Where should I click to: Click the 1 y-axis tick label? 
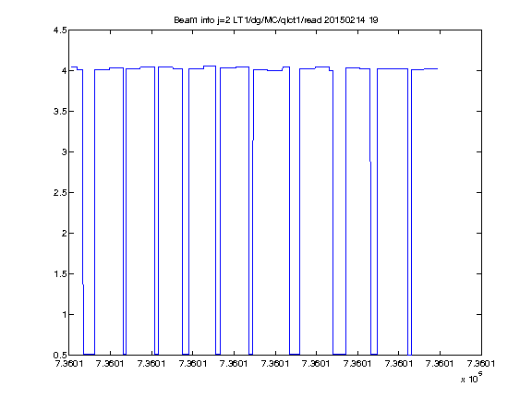[x=64, y=315]
